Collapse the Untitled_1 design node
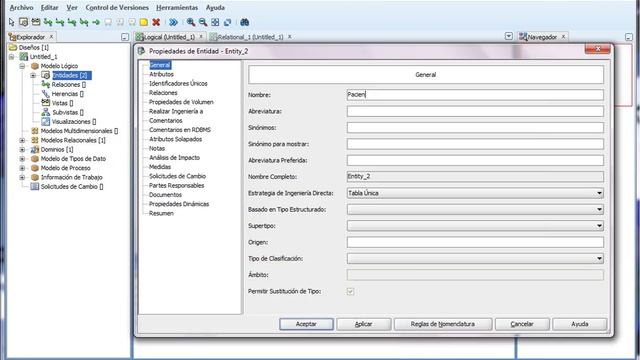The image size is (640, 360). click(11, 57)
